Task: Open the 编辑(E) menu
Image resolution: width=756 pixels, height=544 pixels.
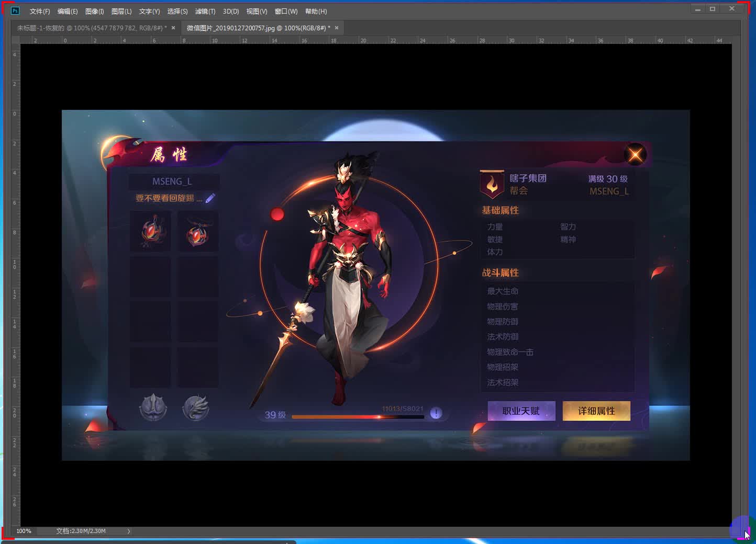Action: point(68,11)
